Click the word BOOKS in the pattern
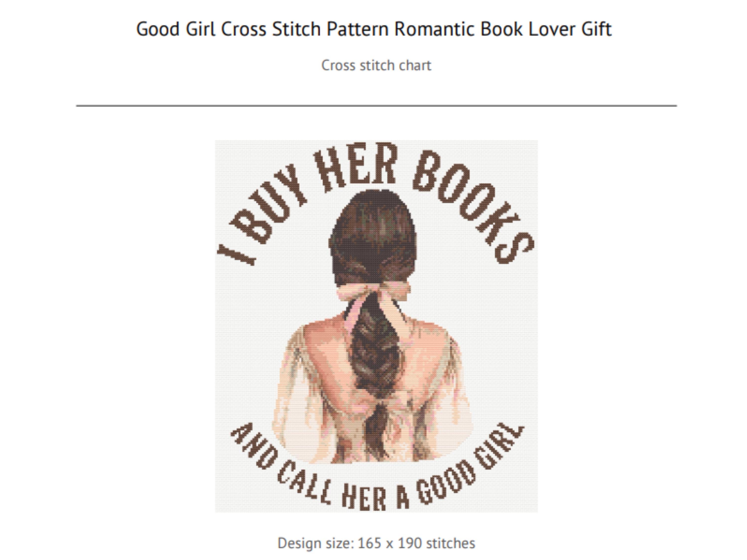 [x=473, y=206]
